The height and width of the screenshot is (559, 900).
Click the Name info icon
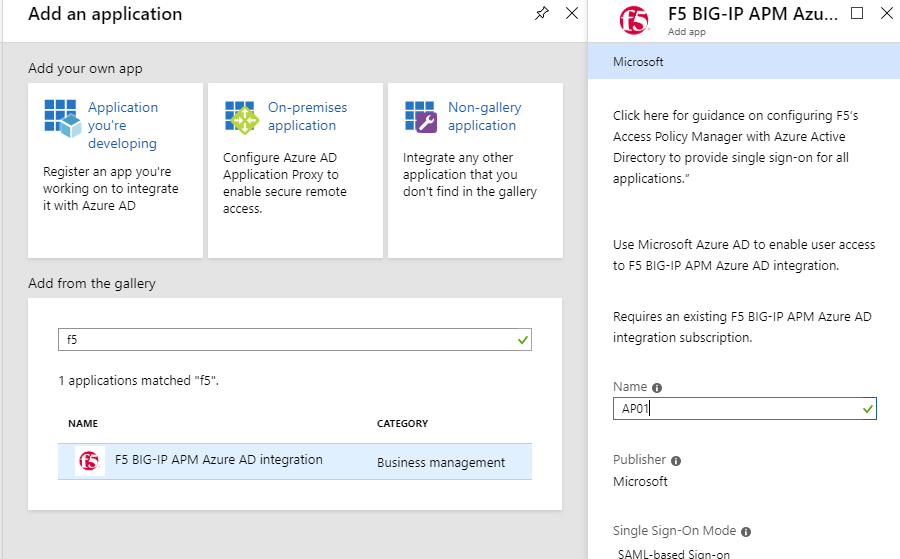point(657,388)
